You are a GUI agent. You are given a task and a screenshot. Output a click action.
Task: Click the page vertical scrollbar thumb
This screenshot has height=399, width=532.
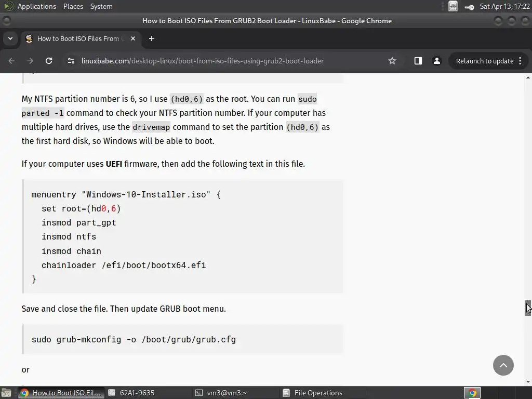(528, 308)
